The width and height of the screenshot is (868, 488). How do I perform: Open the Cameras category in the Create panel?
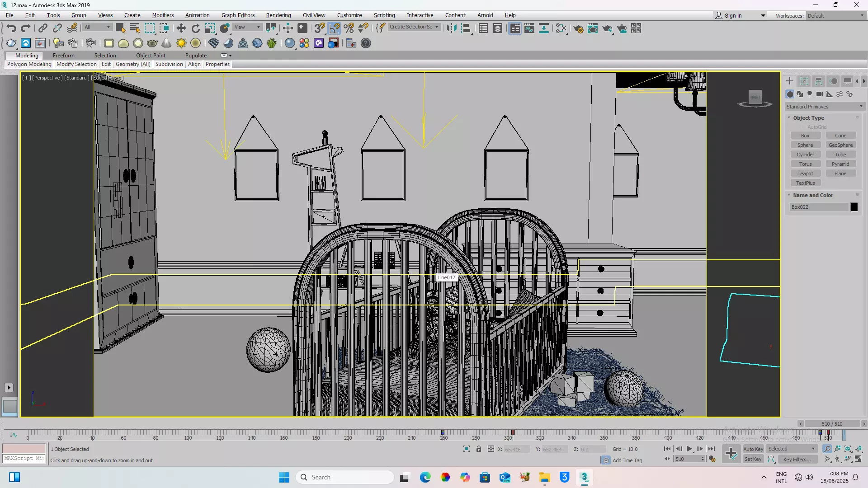pos(819,94)
